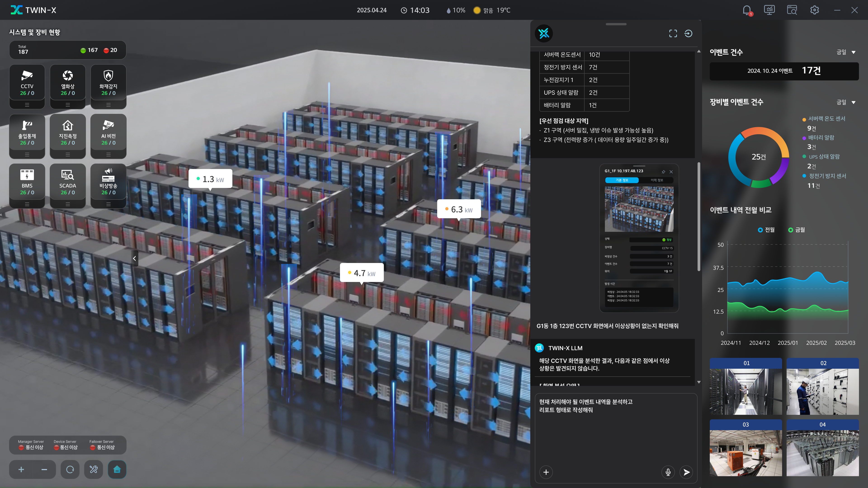This screenshot has width=868, height=488.
Task: Go to the home view
Action: 117,469
